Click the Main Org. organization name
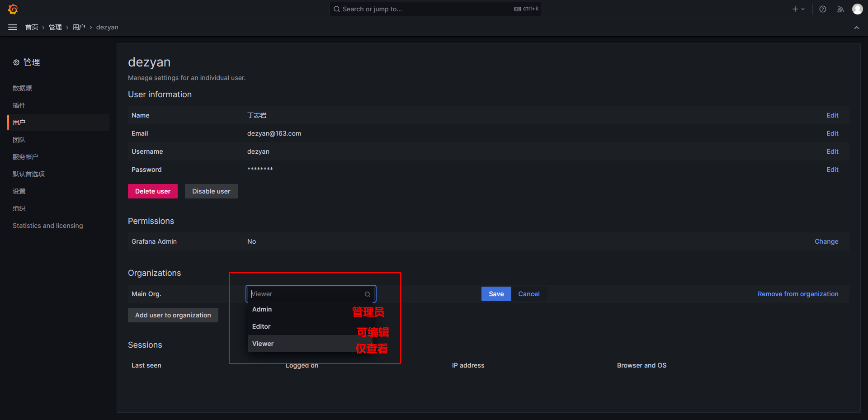Screen dimensions: 868x420 point(146,294)
